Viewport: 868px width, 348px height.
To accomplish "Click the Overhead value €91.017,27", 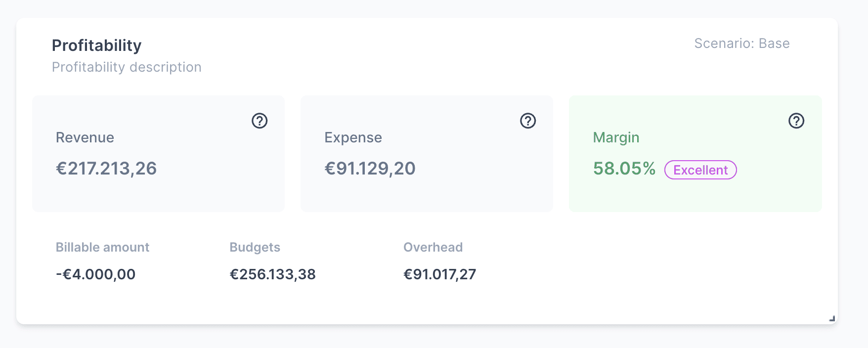I will coord(439,274).
